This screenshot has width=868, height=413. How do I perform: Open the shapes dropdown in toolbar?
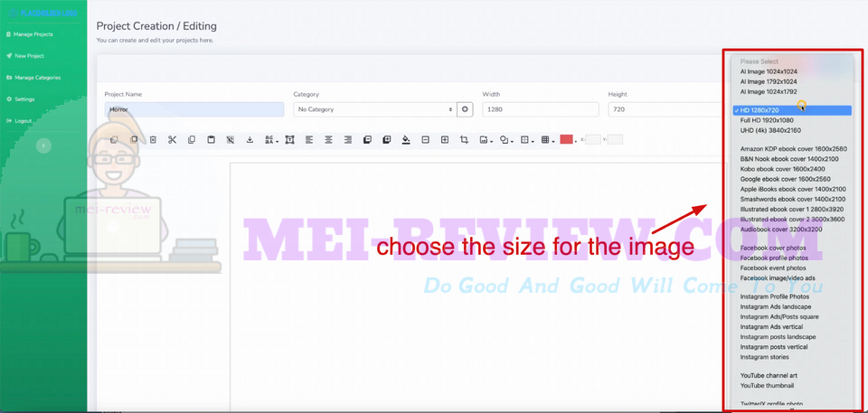tap(506, 140)
